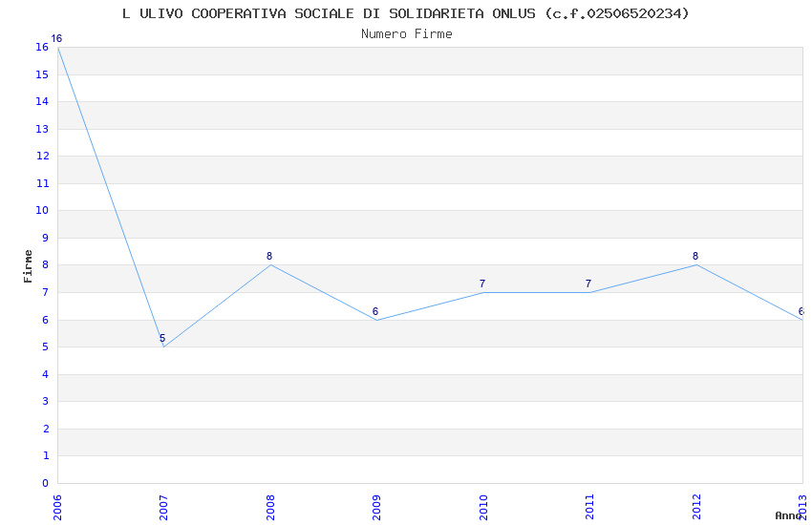Click the chart title with c.f. code
The width and height of the screenshot is (812, 525).
406,13
